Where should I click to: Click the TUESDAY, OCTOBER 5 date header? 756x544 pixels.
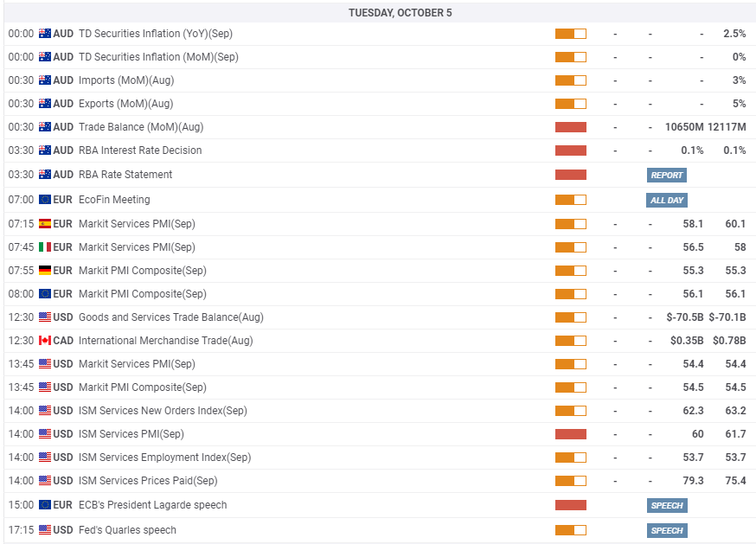tap(400, 13)
